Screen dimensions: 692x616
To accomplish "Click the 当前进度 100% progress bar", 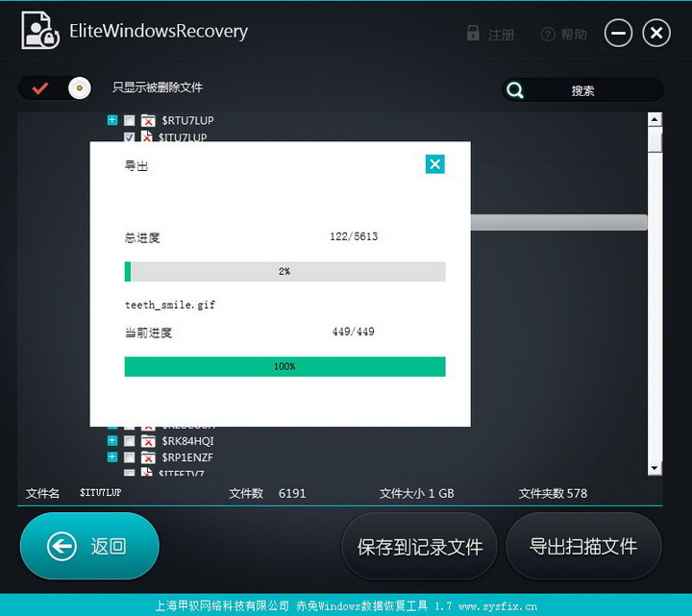I will [285, 367].
